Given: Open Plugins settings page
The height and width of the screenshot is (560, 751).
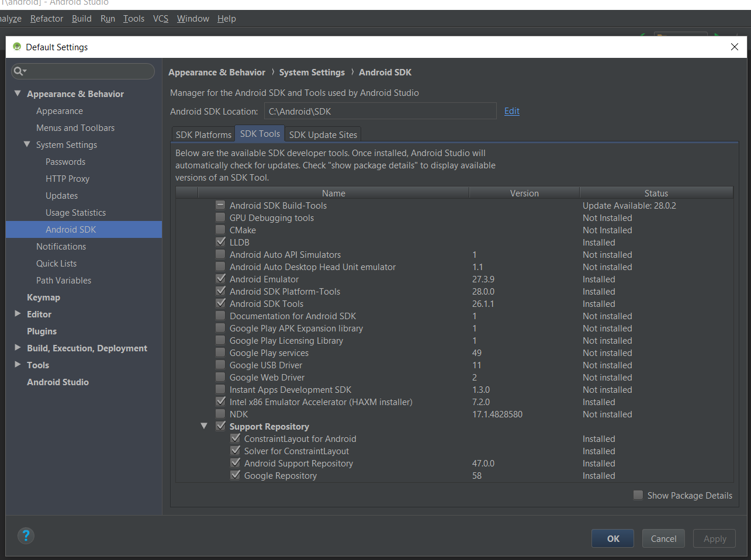Looking at the screenshot, I should [x=42, y=331].
